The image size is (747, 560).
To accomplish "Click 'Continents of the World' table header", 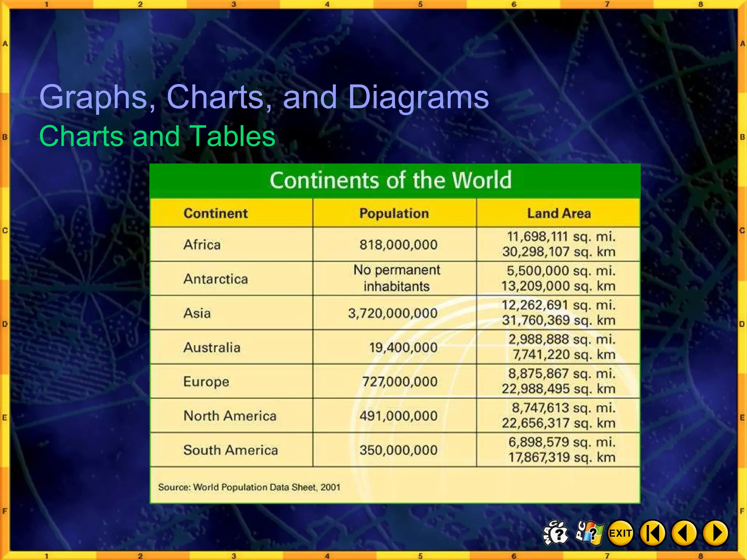I will point(391,180).
